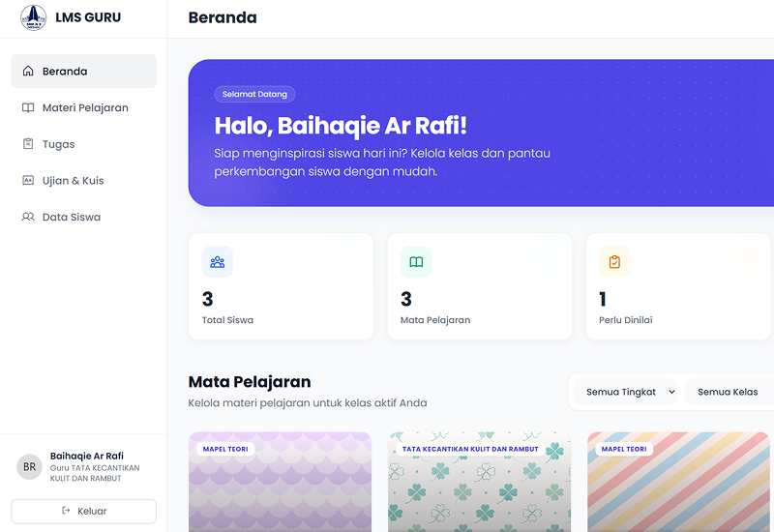Click the LMS Guru school logo
Viewport: 774px width, 532px height.
pos(33,17)
